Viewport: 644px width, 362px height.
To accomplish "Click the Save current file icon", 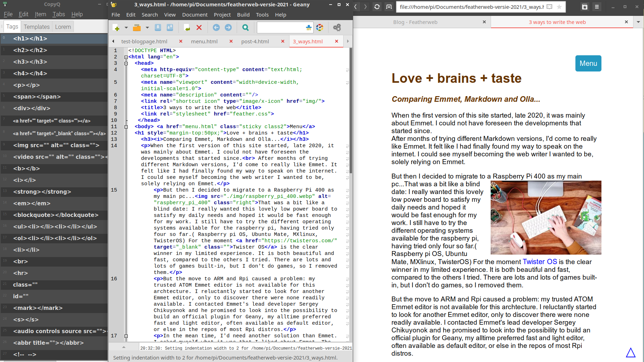I will (x=158, y=27).
